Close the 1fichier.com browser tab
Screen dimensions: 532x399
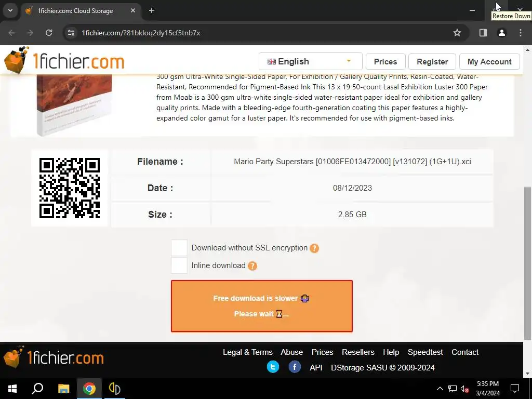coord(133,10)
